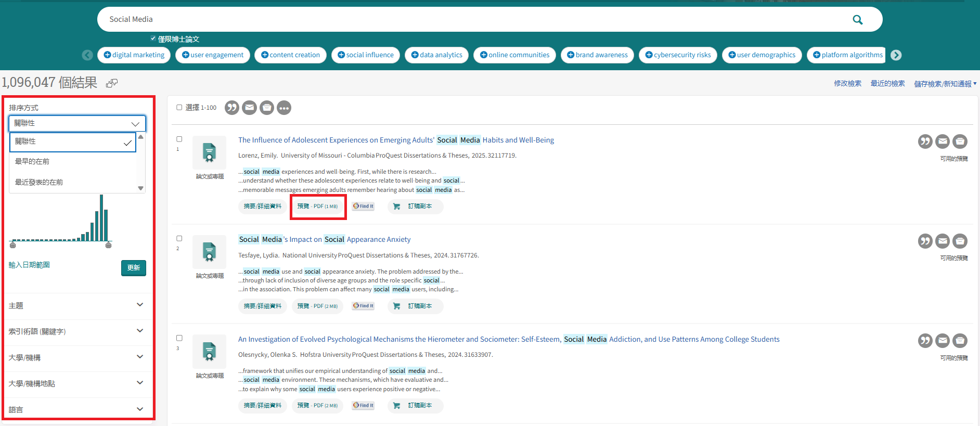Cite the Olesnycky, Olenka dissertation
Image resolution: width=980 pixels, height=426 pixels.
[x=925, y=341]
